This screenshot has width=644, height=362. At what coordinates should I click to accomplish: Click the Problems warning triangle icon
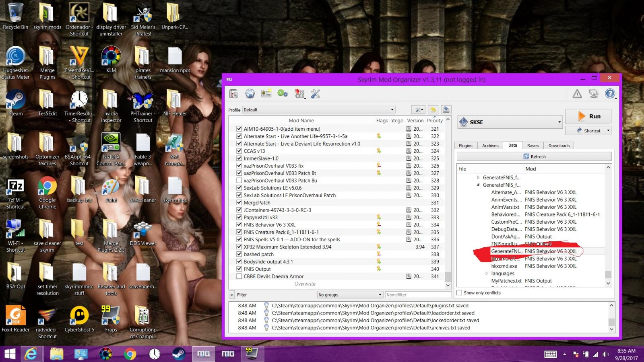(577, 94)
